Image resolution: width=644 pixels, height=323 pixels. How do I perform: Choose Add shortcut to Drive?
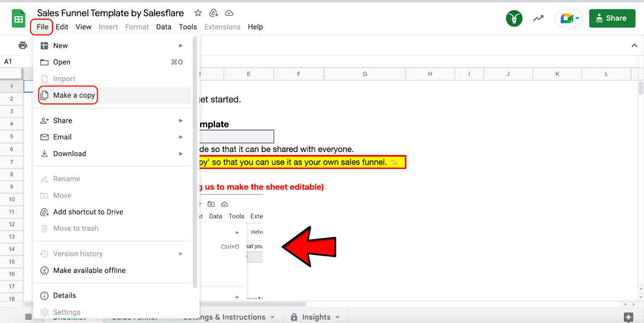112,212
